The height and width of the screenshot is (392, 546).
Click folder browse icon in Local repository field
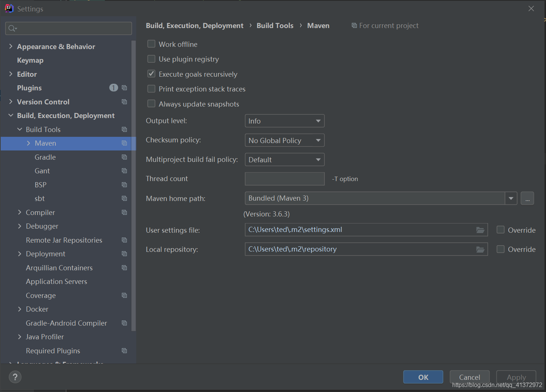480,250
